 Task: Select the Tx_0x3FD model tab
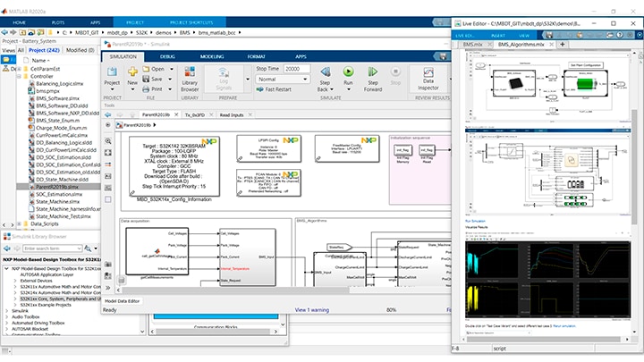193,114
